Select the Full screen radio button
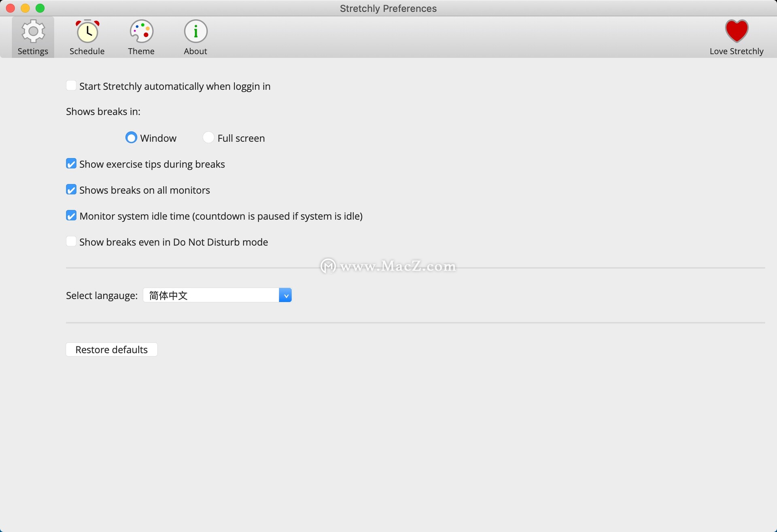The width and height of the screenshot is (777, 532). pos(208,138)
